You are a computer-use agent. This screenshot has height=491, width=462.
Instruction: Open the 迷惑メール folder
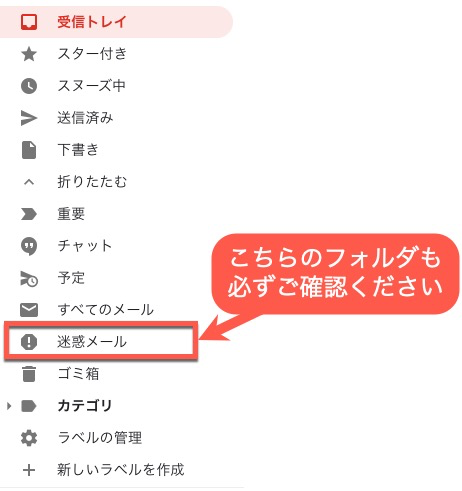pyautogui.click(x=101, y=342)
